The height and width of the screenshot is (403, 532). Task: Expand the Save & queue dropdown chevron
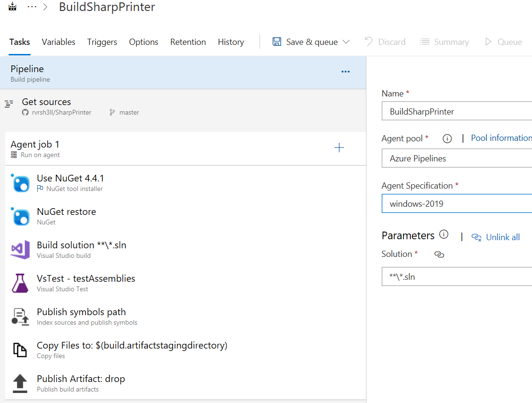(x=346, y=42)
